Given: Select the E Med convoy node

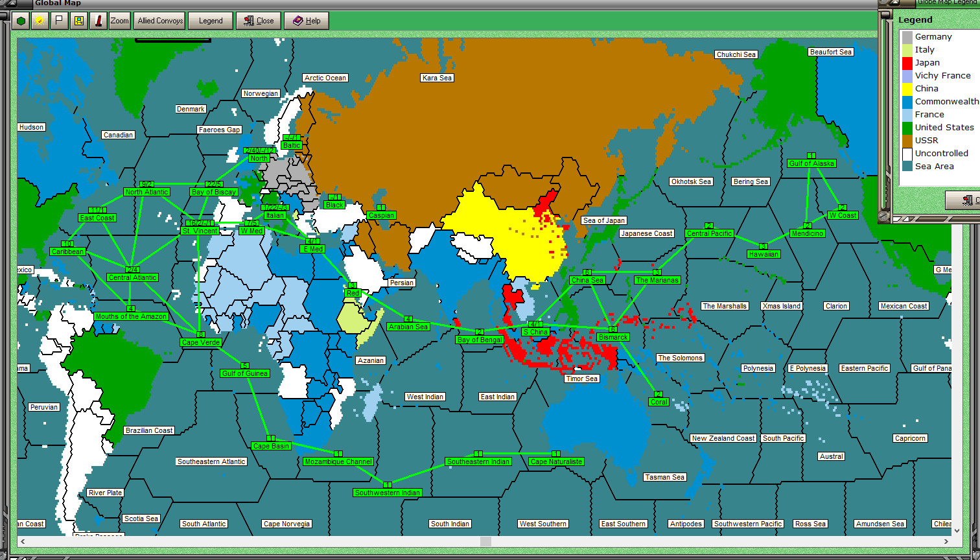Looking at the screenshot, I should [x=312, y=249].
